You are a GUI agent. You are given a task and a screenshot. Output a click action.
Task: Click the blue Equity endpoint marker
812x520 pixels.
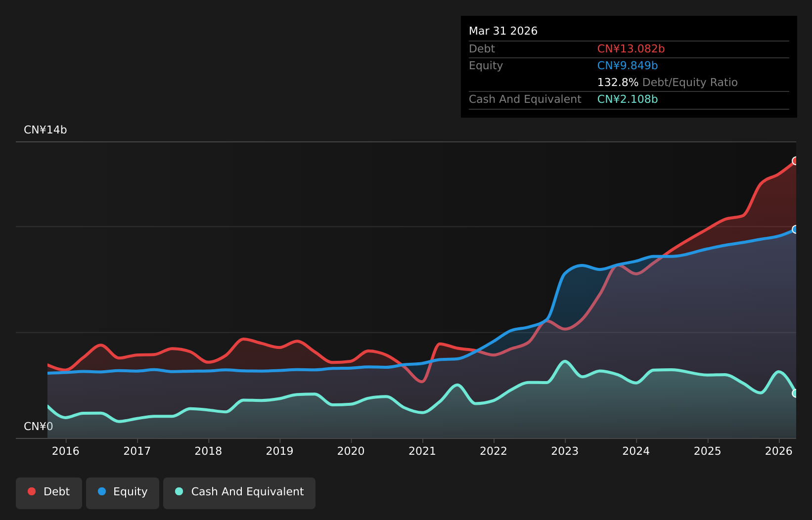tap(796, 229)
